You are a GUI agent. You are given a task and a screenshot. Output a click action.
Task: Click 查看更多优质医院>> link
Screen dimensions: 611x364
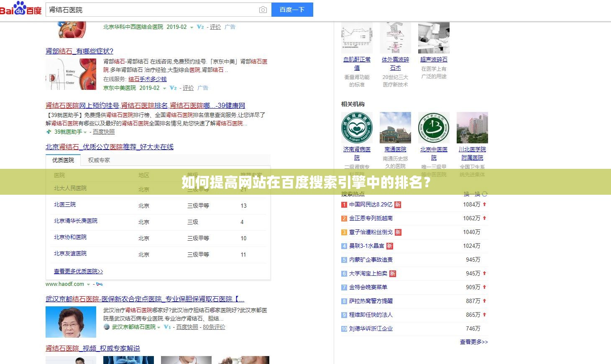click(x=79, y=271)
